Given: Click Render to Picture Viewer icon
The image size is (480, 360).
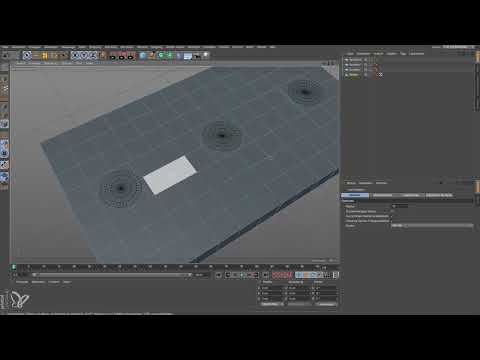Looking at the screenshot, I should tap(122, 56).
